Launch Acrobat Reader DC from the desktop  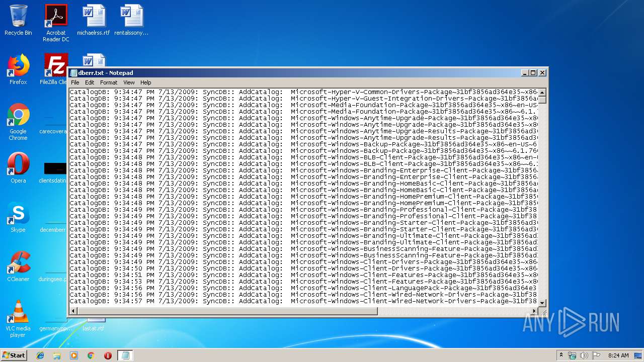click(x=56, y=23)
